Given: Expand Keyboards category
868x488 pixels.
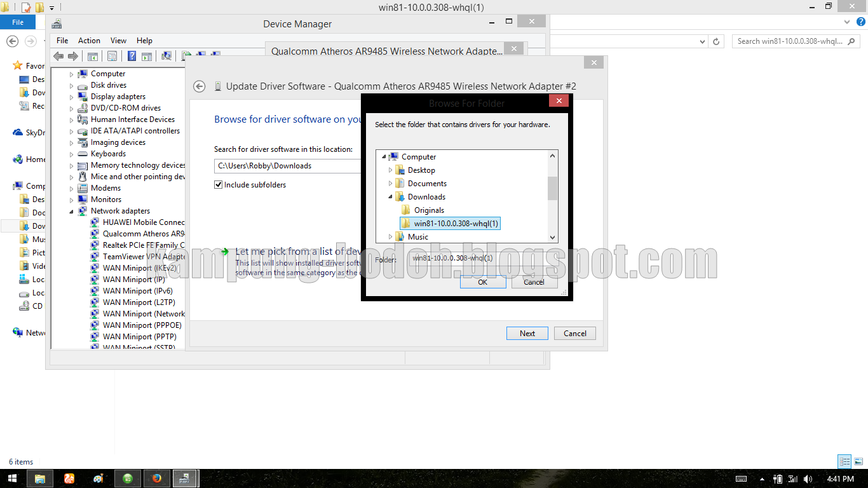Looking at the screenshot, I should coord(71,154).
